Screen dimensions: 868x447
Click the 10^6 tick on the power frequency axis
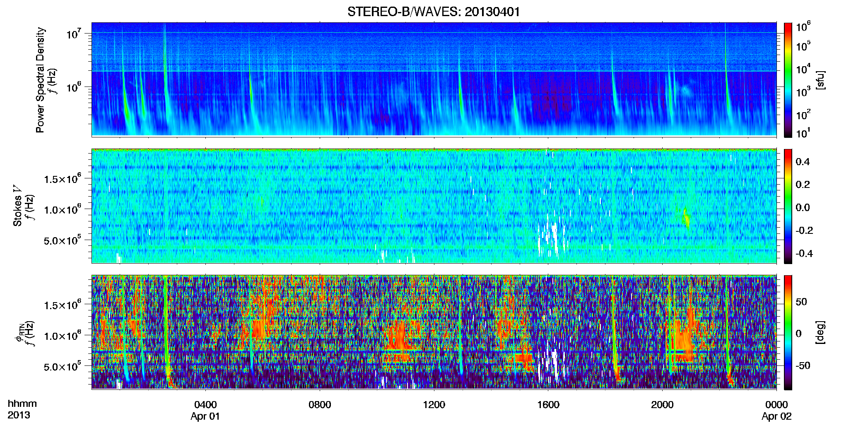point(74,87)
